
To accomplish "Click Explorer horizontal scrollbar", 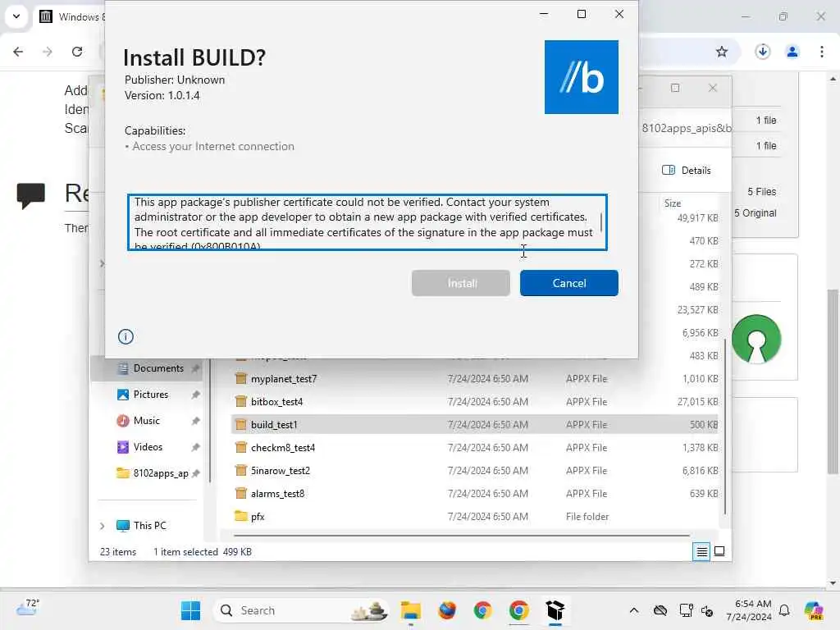I will [x=462, y=535].
